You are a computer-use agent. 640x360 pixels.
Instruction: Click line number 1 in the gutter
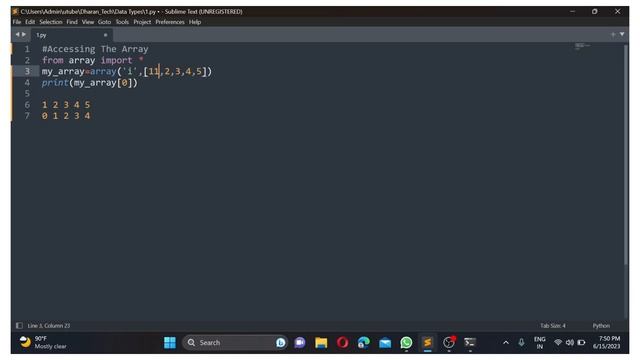[x=27, y=49]
